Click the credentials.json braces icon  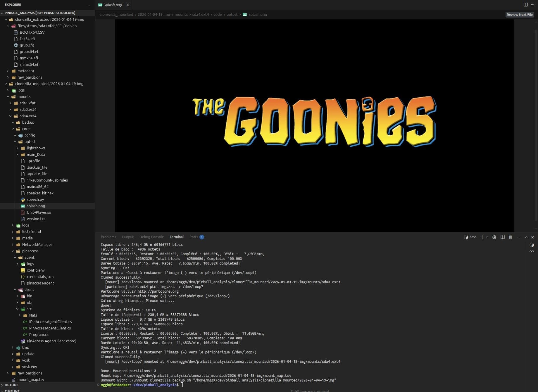(x=23, y=277)
